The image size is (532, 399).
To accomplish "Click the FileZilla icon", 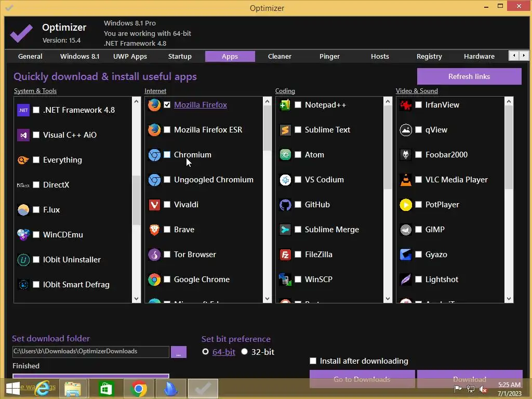I will pyautogui.click(x=285, y=255).
